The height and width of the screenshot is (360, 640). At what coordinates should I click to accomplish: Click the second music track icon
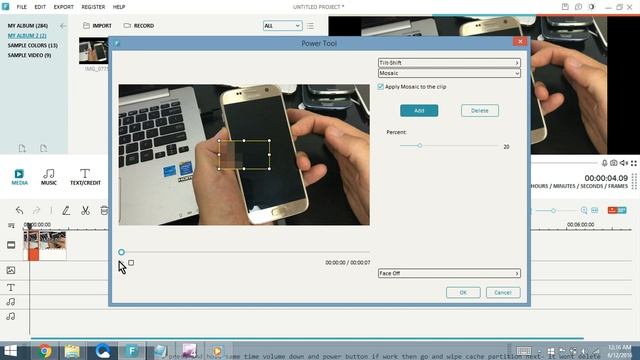11,316
